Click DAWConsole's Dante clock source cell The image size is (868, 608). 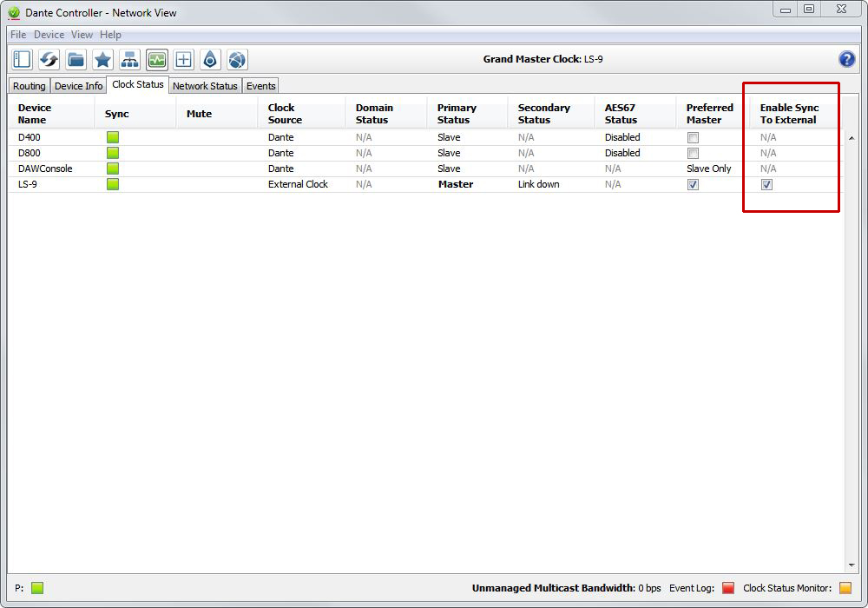[281, 169]
